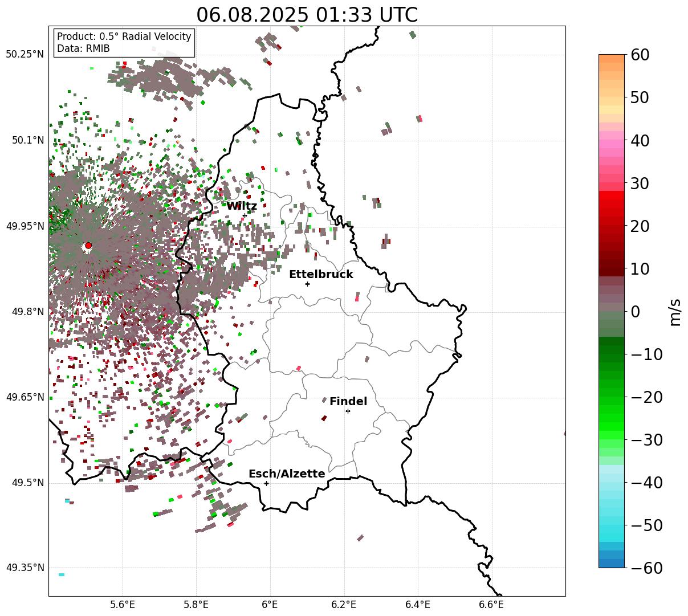Click the colorbar 50 tick label

click(639, 97)
